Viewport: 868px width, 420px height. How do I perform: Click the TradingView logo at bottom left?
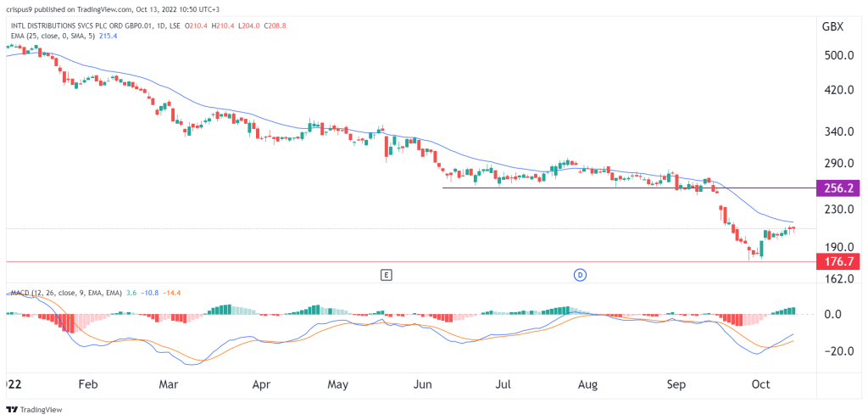[34, 410]
